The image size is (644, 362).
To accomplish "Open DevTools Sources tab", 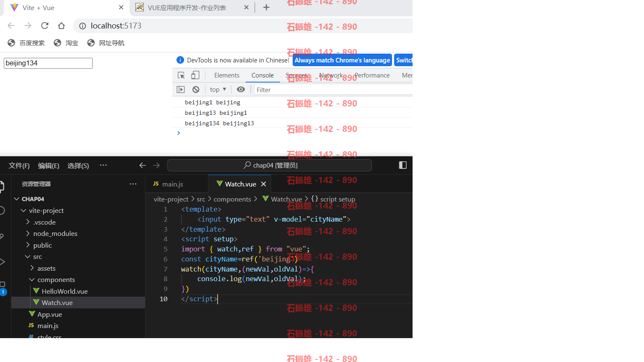I will coord(296,75).
